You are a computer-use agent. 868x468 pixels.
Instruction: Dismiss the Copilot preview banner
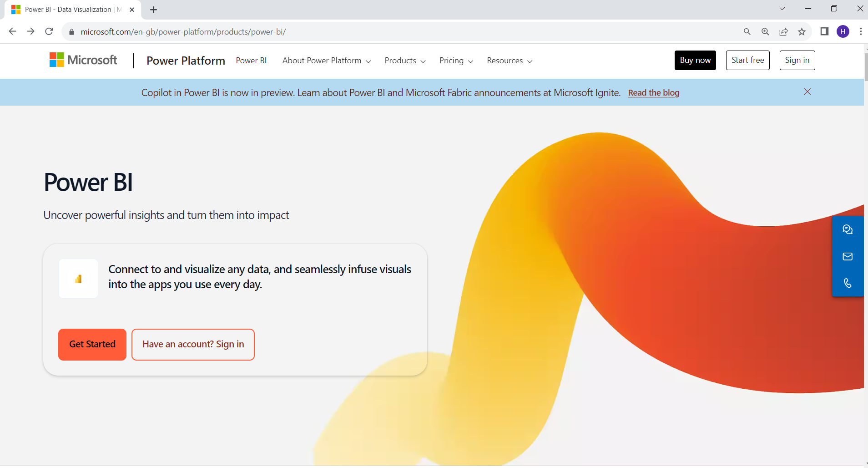(x=807, y=92)
